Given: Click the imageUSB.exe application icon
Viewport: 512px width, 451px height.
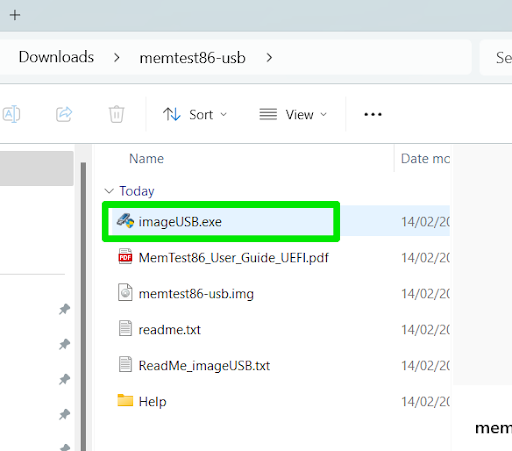Looking at the screenshot, I should (125, 221).
